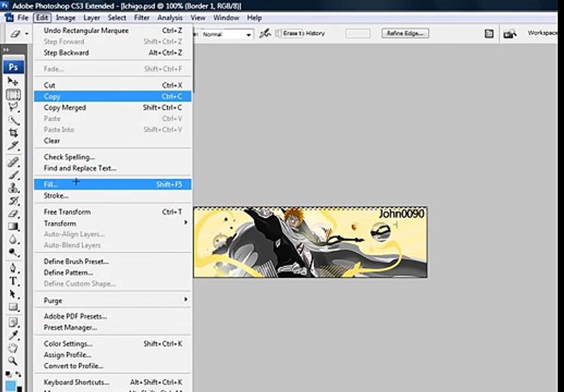
Task: Toggle the palettes icon in options bar
Action: 489,34
